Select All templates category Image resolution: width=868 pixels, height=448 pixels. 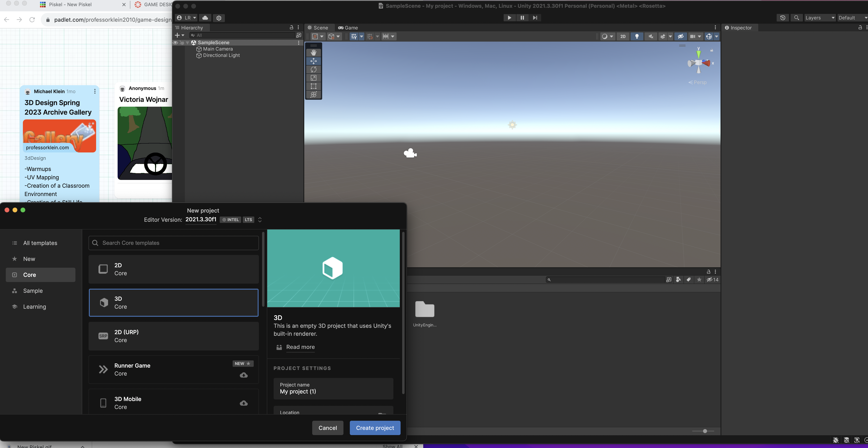40,243
